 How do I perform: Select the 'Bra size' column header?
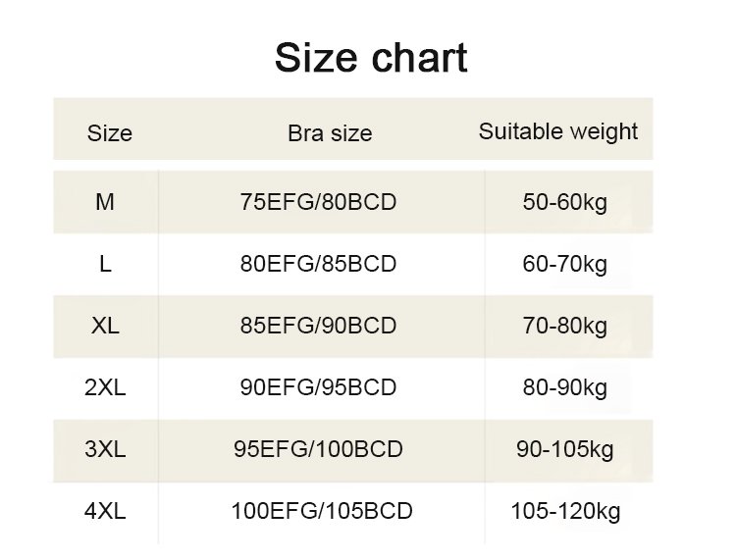[x=330, y=133]
